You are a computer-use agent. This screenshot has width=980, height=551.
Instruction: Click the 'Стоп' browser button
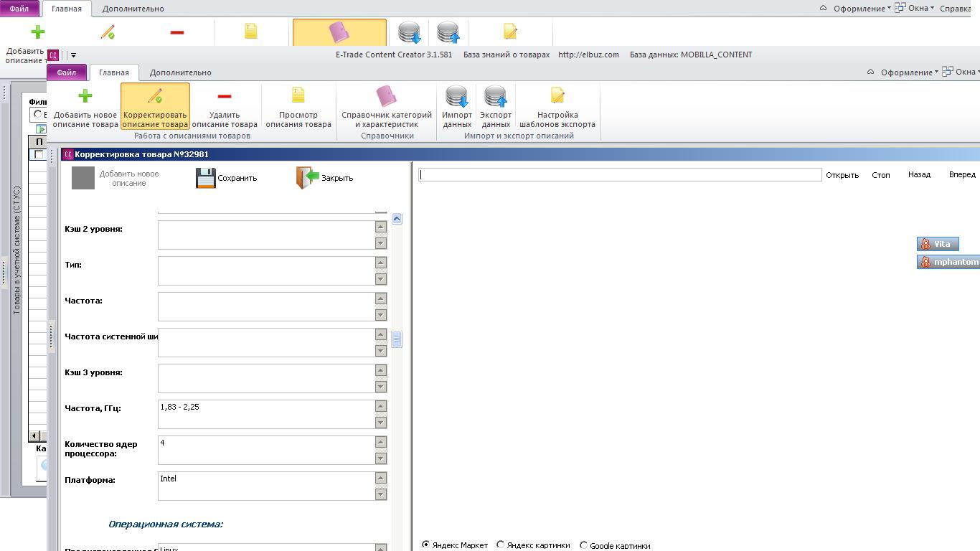pyautogui.click(x=881, y=175)
